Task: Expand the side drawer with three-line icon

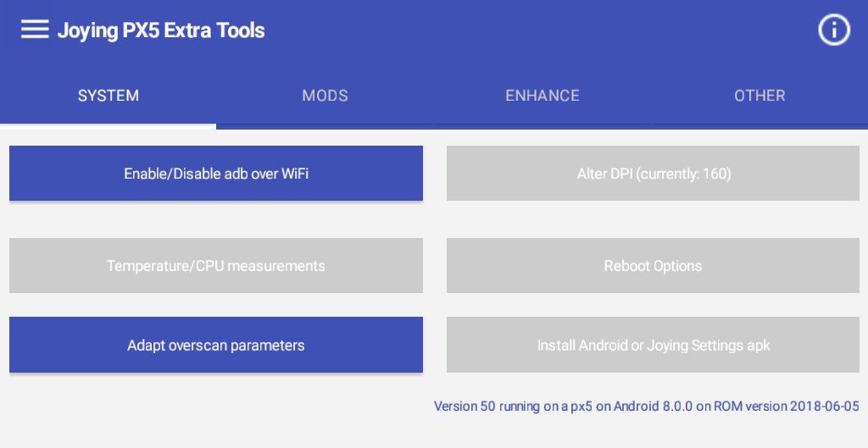Action: (x=35, y=30)
